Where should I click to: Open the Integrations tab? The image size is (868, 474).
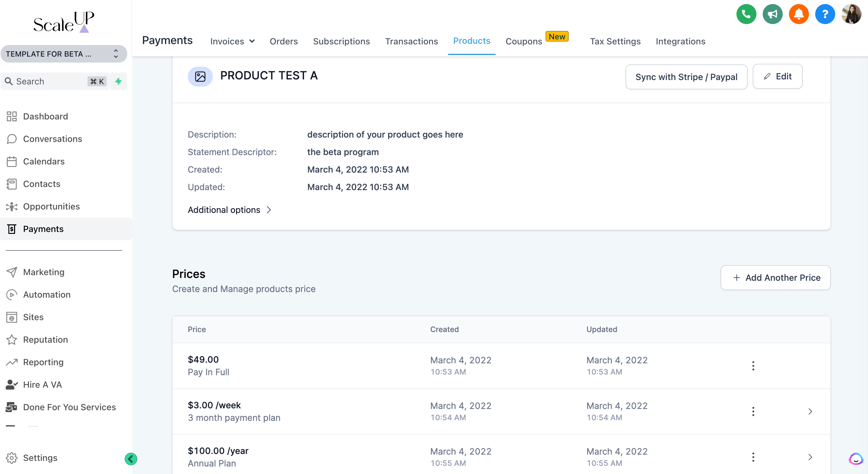(680, 41)
